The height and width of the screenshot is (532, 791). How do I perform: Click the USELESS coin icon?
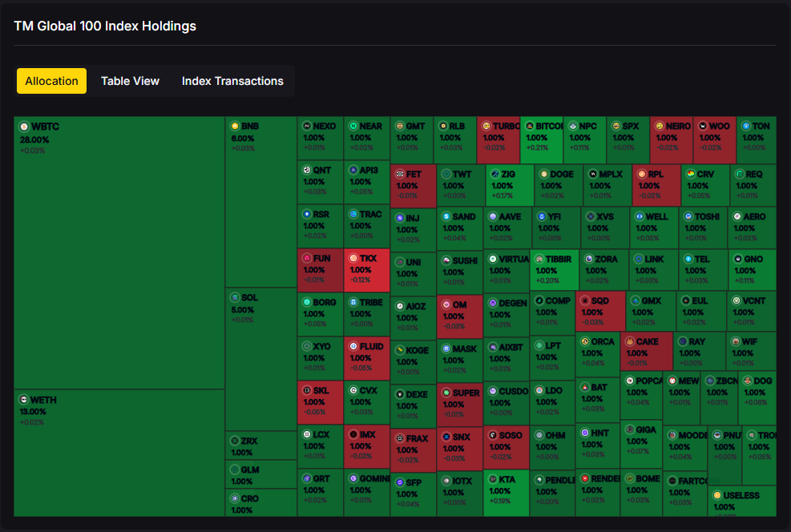click(717, 495)
